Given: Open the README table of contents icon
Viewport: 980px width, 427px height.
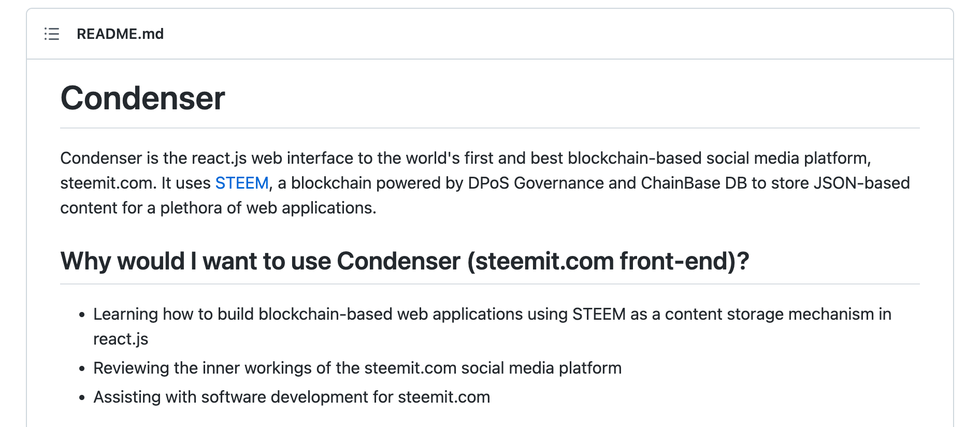Looking at the screenshot, I should (52, 34).
